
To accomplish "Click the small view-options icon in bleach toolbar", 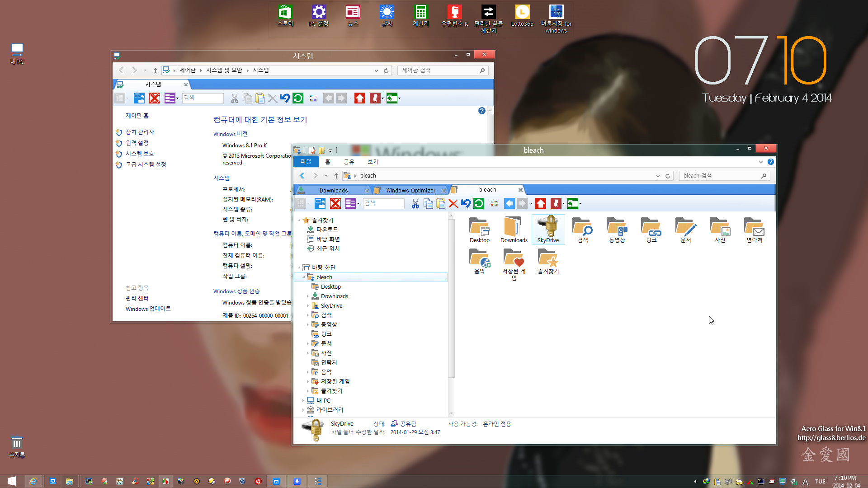I will pyautogui.click(x=494, y=204).
